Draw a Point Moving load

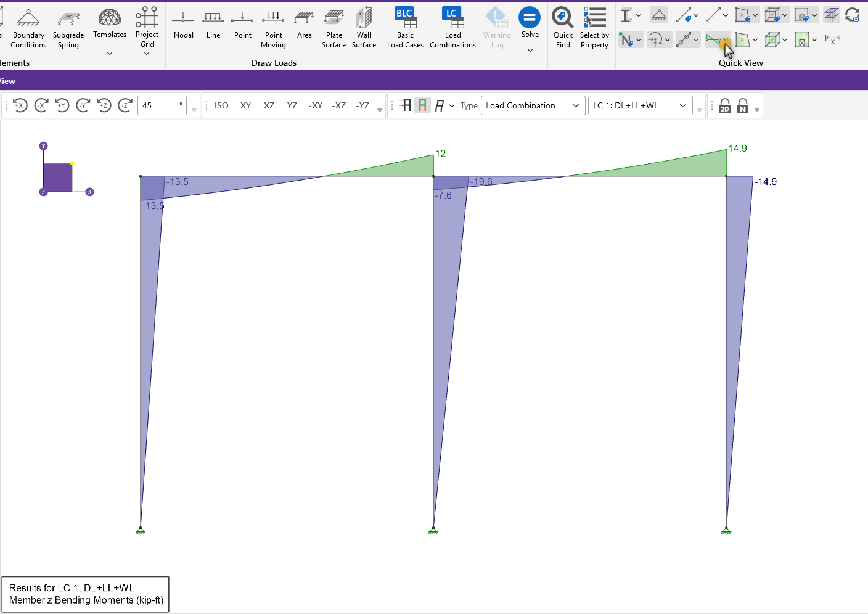(x=273, y=28)
